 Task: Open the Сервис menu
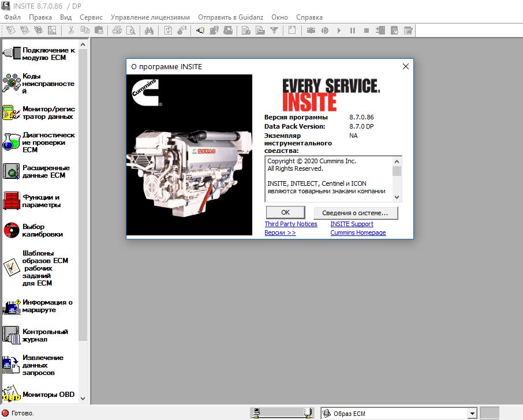(91, 17)
